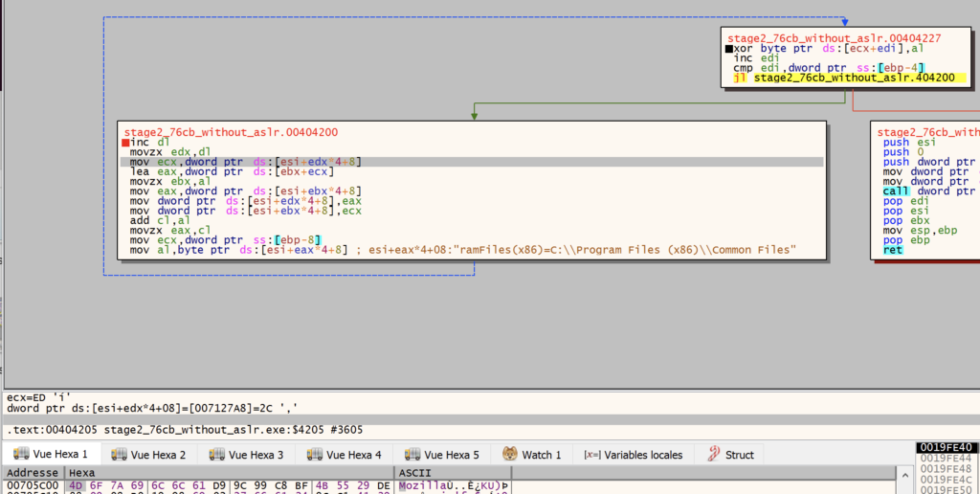Click the ASCII column header
The width and height of the screenshot is (980, 494).
(453, 473)
